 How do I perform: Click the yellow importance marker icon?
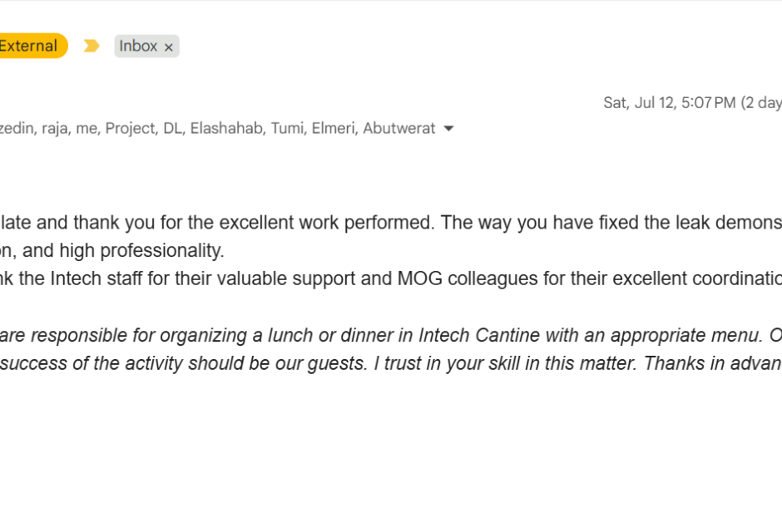(x=92, y=46)
